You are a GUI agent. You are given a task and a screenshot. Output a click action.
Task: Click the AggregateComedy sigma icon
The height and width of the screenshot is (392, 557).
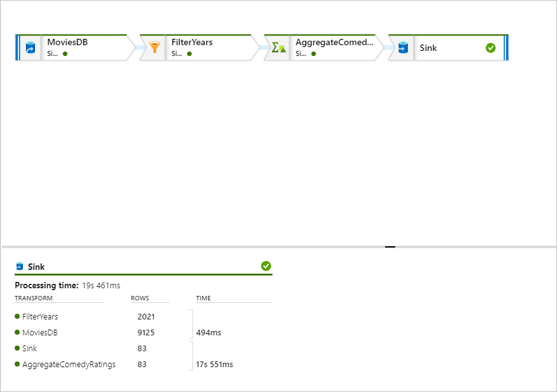(x=278, y=48)
